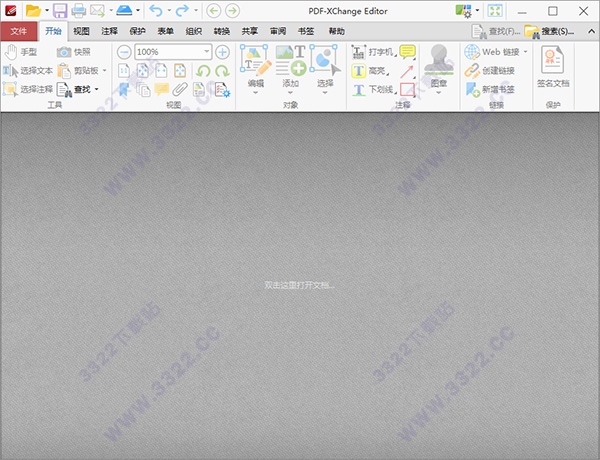
Task: Select the 选择注释 tool
Action: pos(28,89)
